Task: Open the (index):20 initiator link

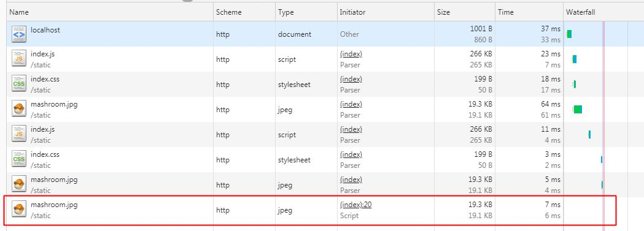Action: pyautogui.click(x=355, y=205)
